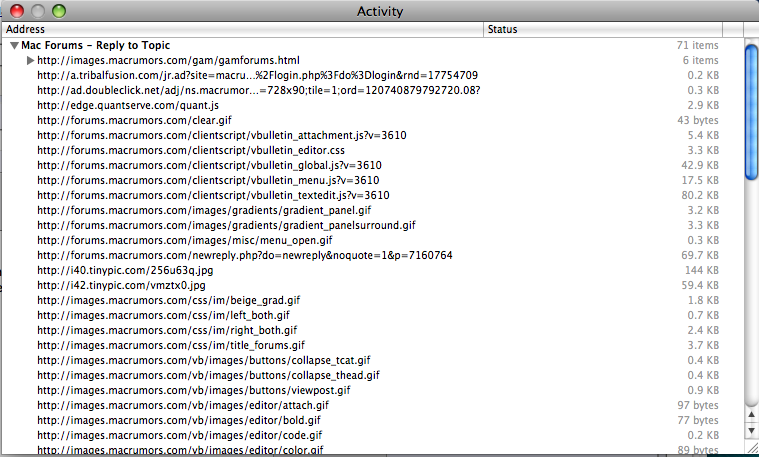Screen dimensions: 759x457
Task: Click the Address column header
Action: tap(242, 29)
